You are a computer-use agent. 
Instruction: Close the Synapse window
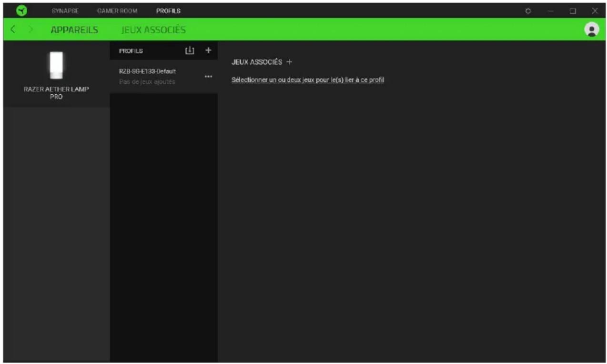pos(595,10)
